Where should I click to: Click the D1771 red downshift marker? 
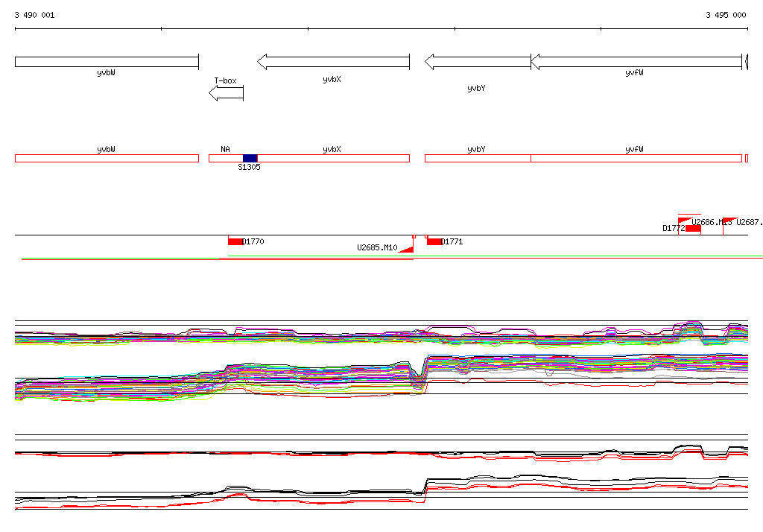434,241
